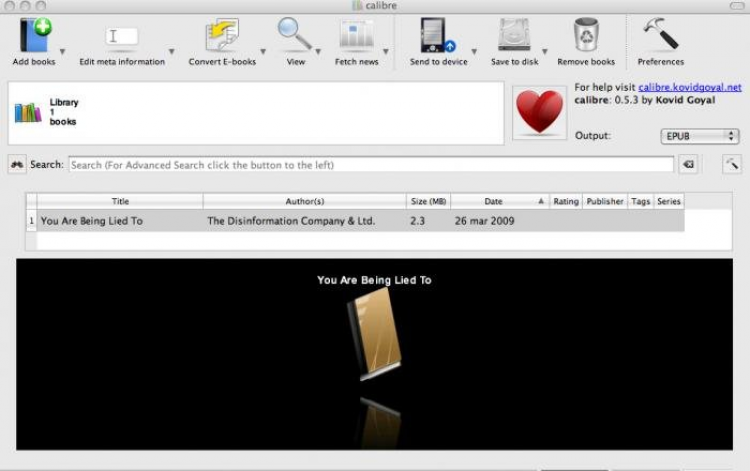Expand the Edit meta information arrow
Image resolution: width=750 pixels, height=471 pixels.
tap(171, 51)
